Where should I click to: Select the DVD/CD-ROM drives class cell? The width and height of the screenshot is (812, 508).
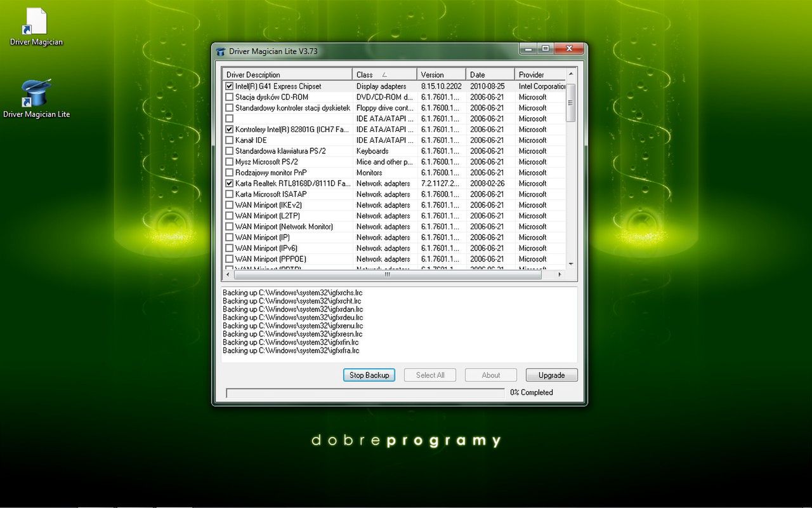pyautogui.click(x=384, y=97)
